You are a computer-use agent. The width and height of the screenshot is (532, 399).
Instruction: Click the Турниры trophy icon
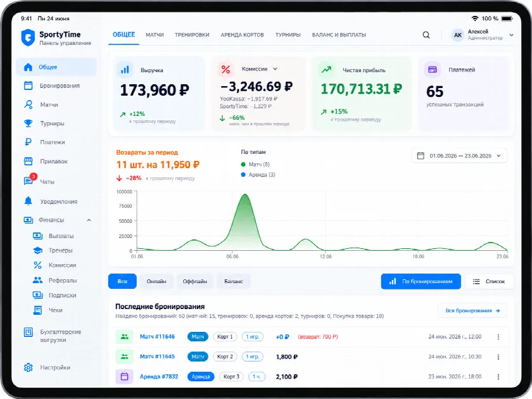(x=28, y=123)
